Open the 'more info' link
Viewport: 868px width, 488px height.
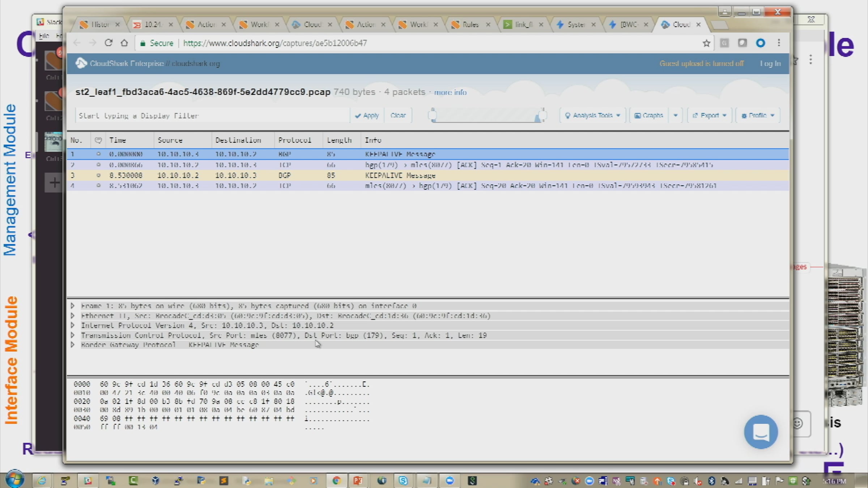point(450,93)
